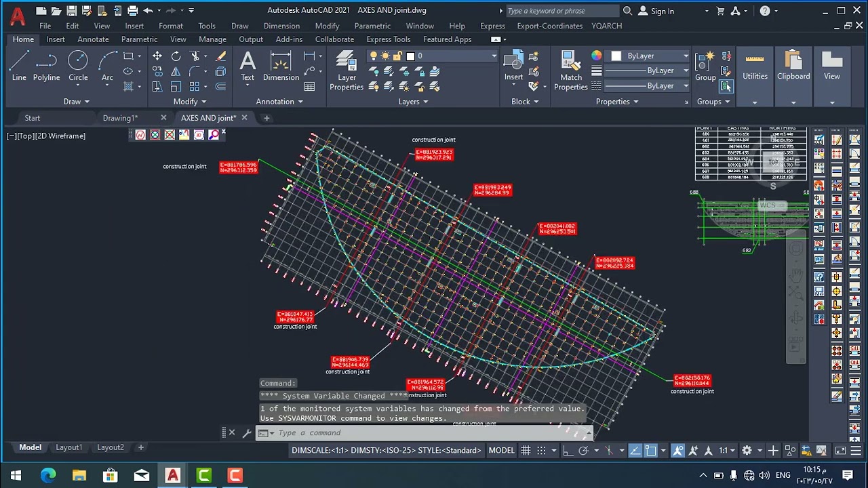The image size is (868, 488).
Task: Switch to the Drawing1* document tab
Action: [x=120, y=118]
